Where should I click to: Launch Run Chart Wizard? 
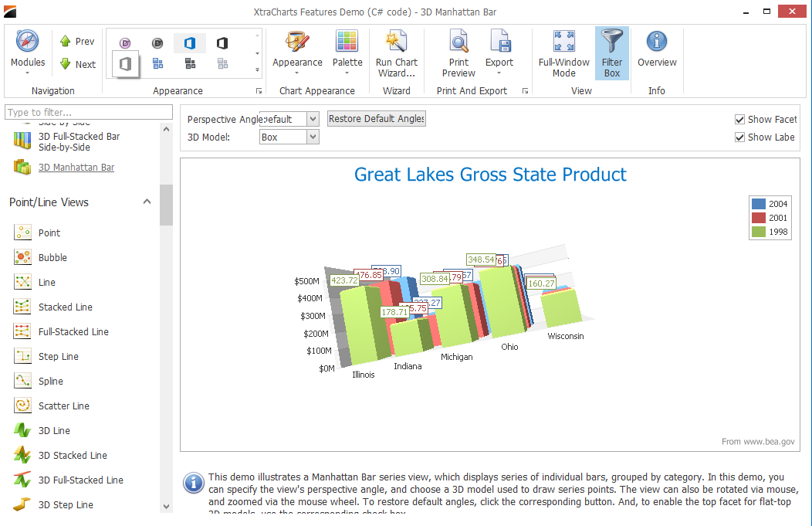pyautogui.click(x=397, y=54)
